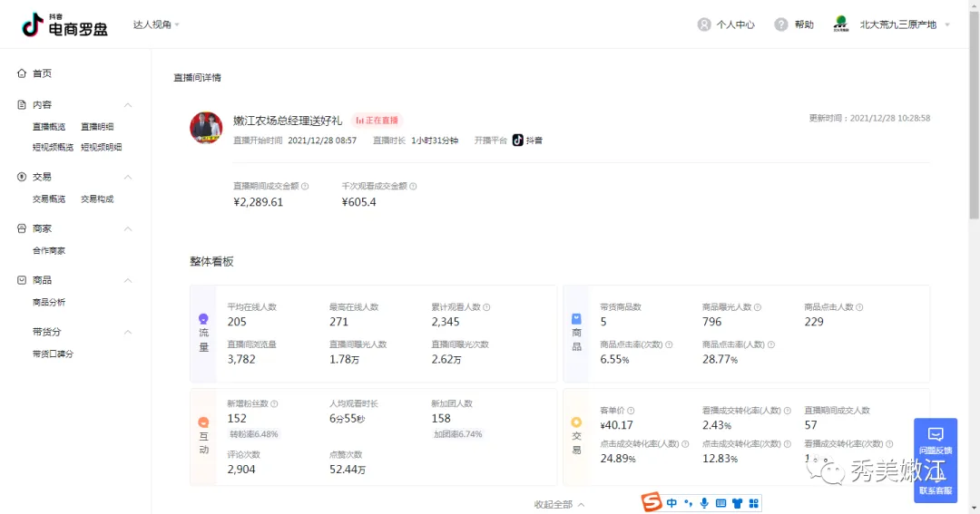Collapse dashboard with 收起全部
Screen dimensions: 980x514
(x=559, y=504)
